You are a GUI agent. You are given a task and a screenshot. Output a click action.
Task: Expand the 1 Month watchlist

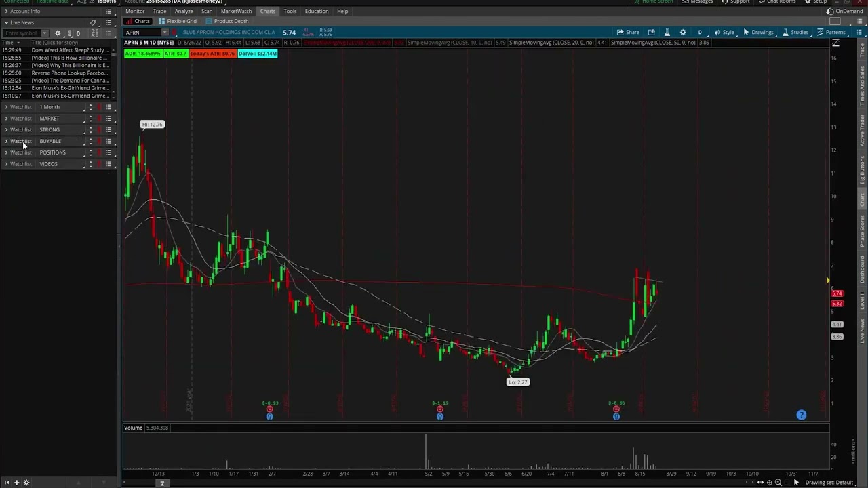(x=6, y=107)
